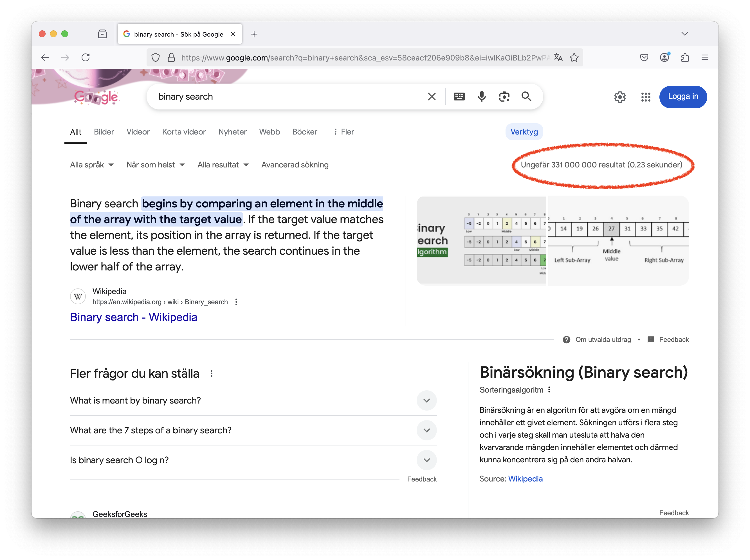Switch to the Bilder tab

(104, 132)
